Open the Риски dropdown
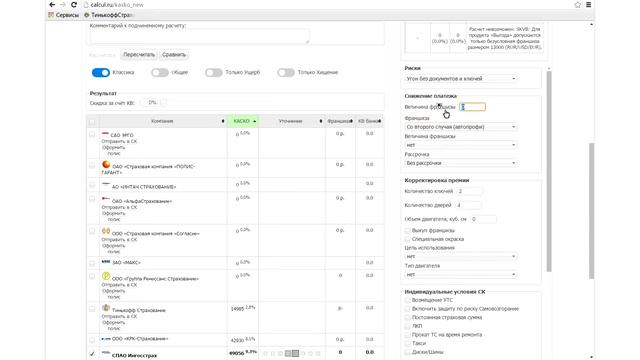This screenshot has width=640, height=360. click(x=461, y=78)
